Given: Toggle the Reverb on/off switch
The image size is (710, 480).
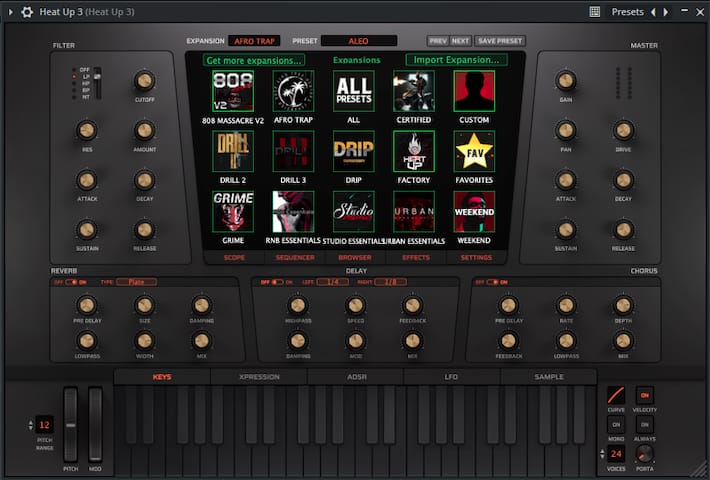Looking at the screenshot, I should (x=71, y=282).
